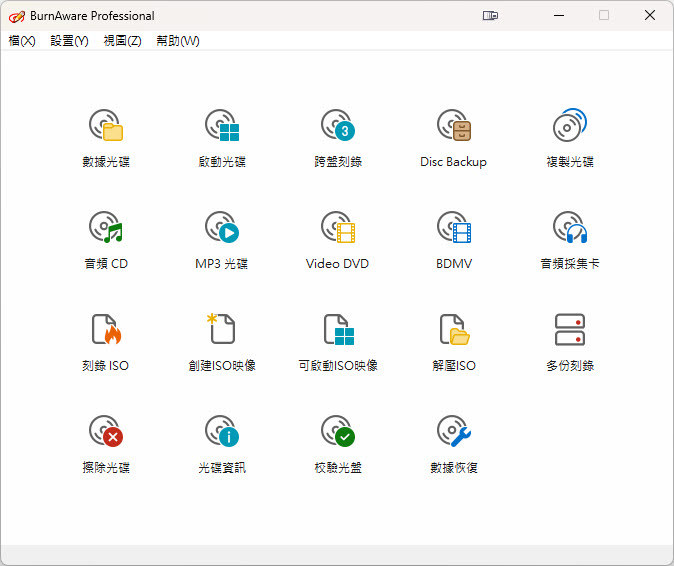Open the 擦除光碟 erase disc tool
Screen dimensions: 674x566
pyautogui.click(x=106, y=433)
